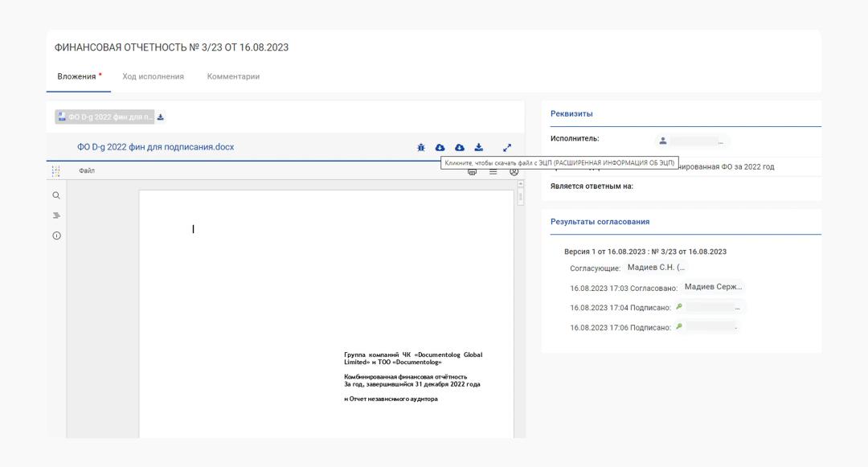This screenshot has height=467, width=868.
Task: Click the document viewer vertical scrollbar
Action: coord(520,196)
